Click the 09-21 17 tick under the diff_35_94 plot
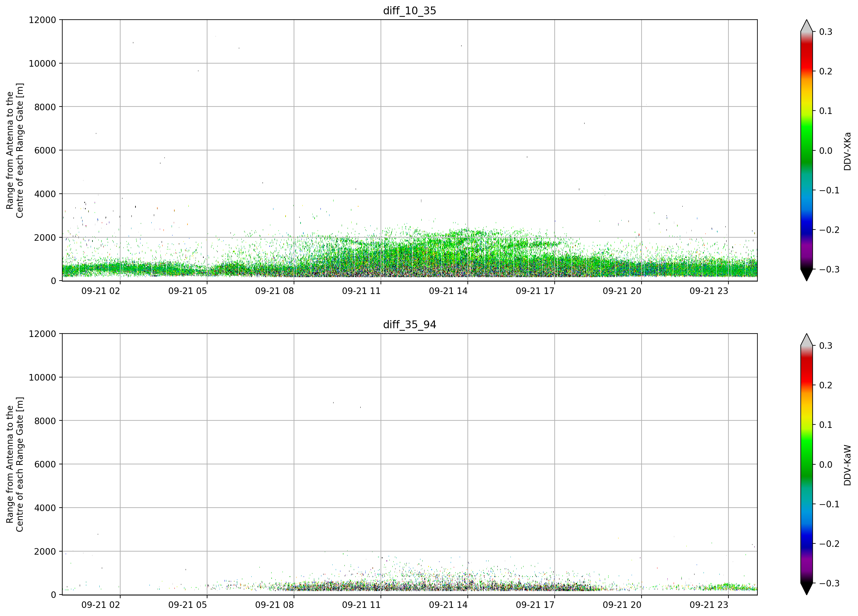The width and height of the screenshot is (858, 616). point(535,605)
